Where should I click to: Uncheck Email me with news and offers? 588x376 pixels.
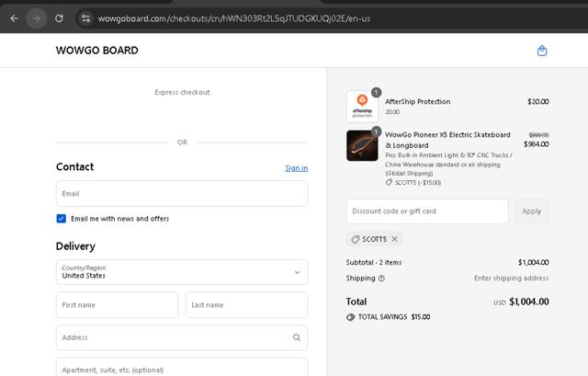[62, 219]
